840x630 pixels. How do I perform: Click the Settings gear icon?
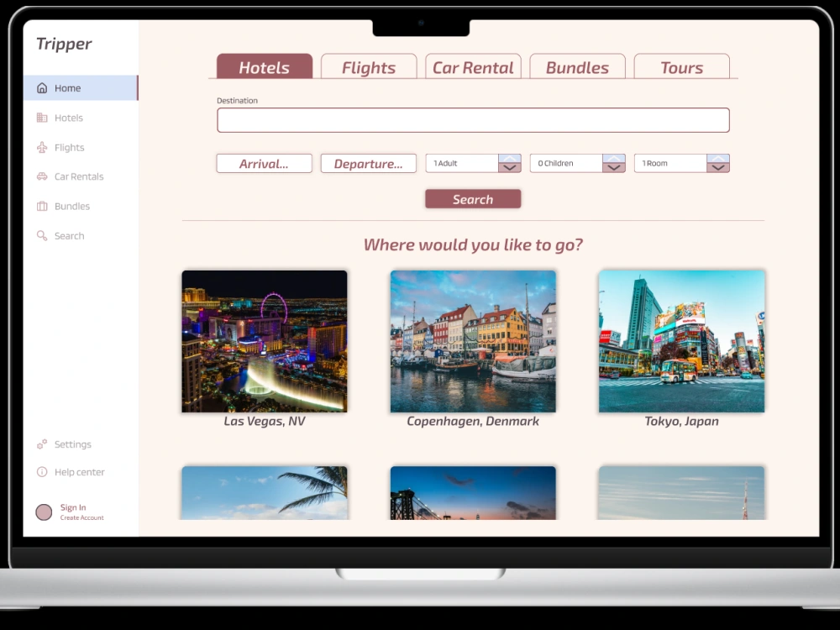click(42, 444)
